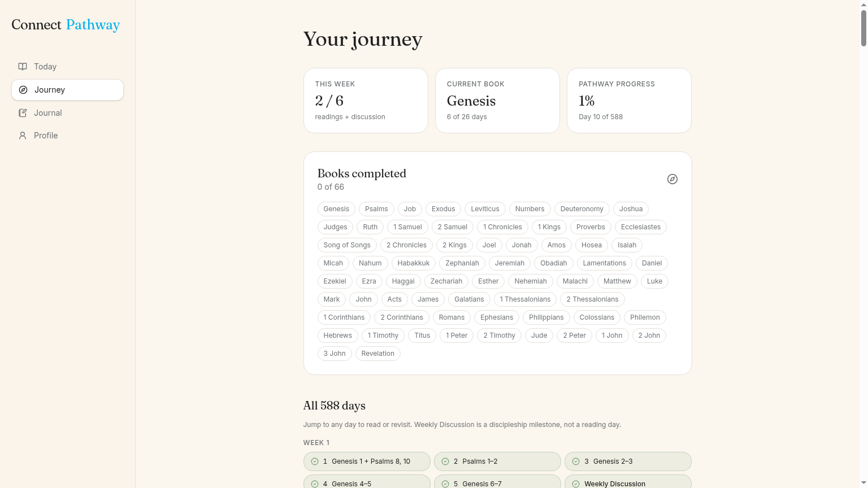Click check icon on day 4 Genesis 4–5
Screen dimensions: 868x488
315,484
